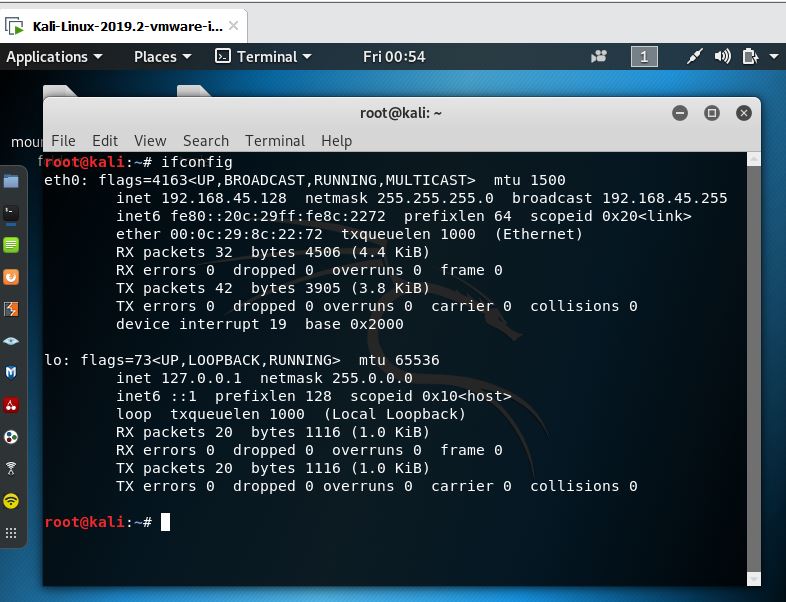Image resolution: width=786 pixels, height=602 pixels.
Task: Open the Search menu in terminal
Action: 206,141
